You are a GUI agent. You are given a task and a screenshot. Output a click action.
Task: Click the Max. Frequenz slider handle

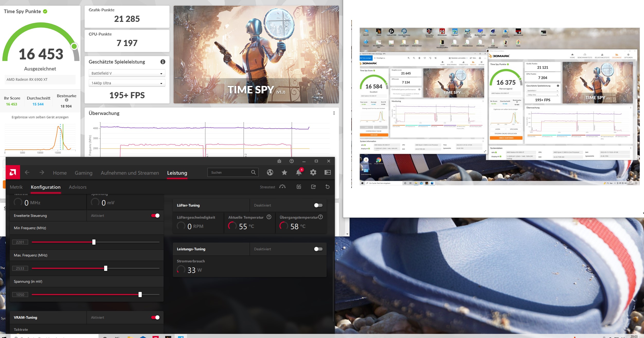(x=106, y=268)
